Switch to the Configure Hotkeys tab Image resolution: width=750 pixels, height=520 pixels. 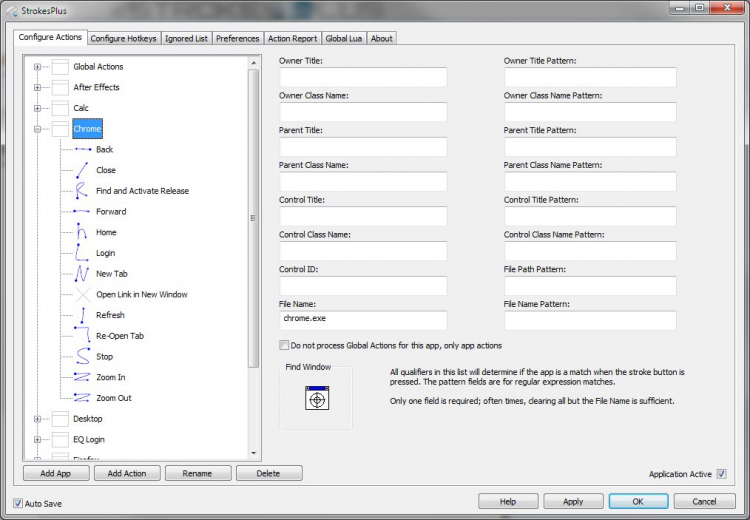click(123, 38)
